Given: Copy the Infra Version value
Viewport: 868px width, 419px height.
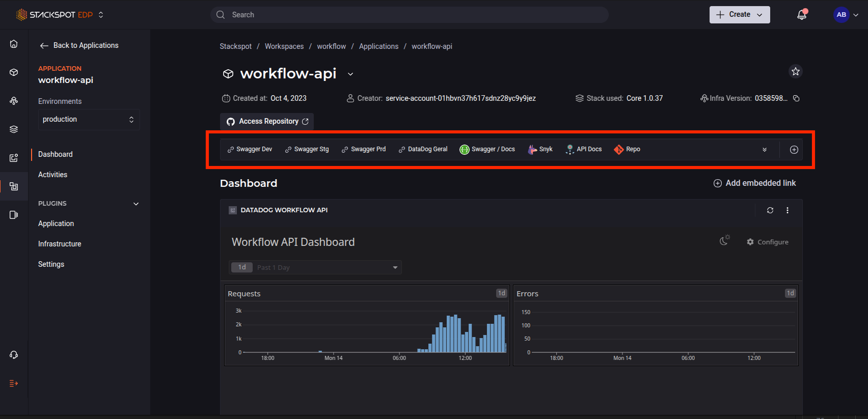Looking at the screenshot, I should pyautogui.click(x=797, y=98).
